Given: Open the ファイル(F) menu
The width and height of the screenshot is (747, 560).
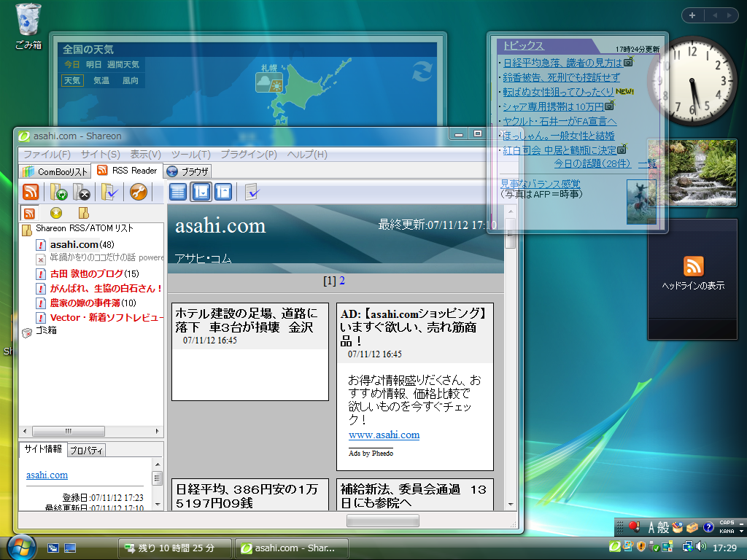Looking at the screenshot, I should click(x=47, y=155).
